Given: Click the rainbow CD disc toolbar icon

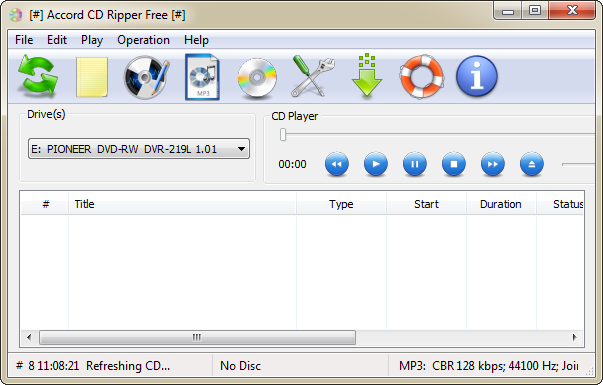Looking at the screenshot, I should click(257, 77).
